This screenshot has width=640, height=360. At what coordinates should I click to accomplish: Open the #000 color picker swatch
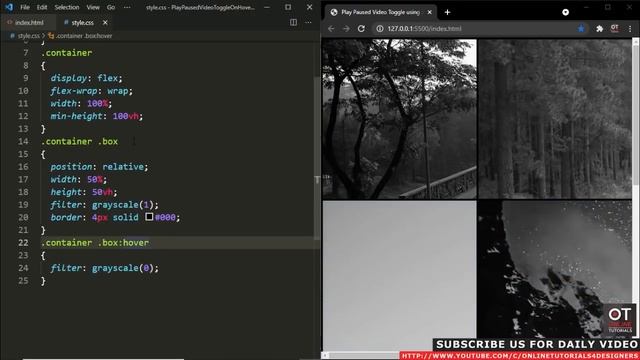point(149,217)
